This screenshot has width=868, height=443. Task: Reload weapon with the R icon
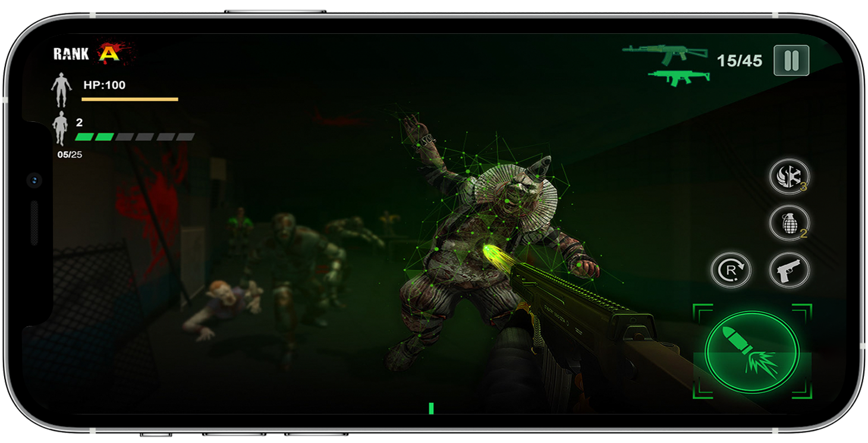click(x=731, y=271)
